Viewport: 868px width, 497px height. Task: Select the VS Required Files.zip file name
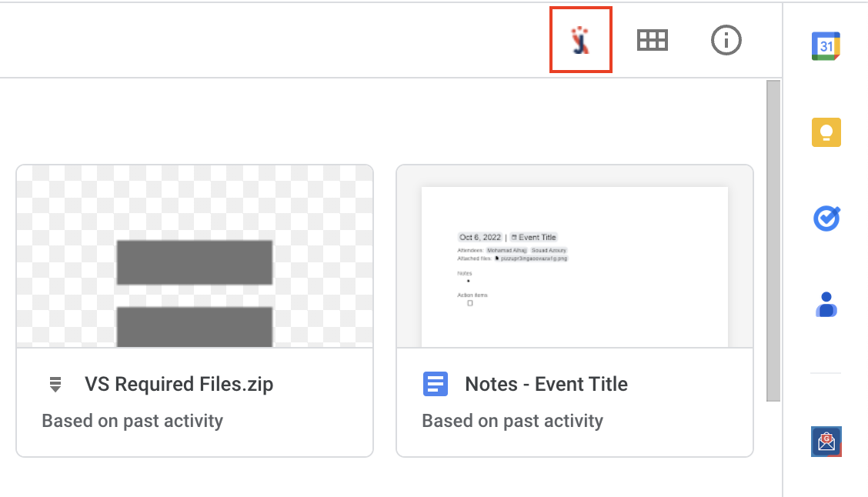[179, 384]
